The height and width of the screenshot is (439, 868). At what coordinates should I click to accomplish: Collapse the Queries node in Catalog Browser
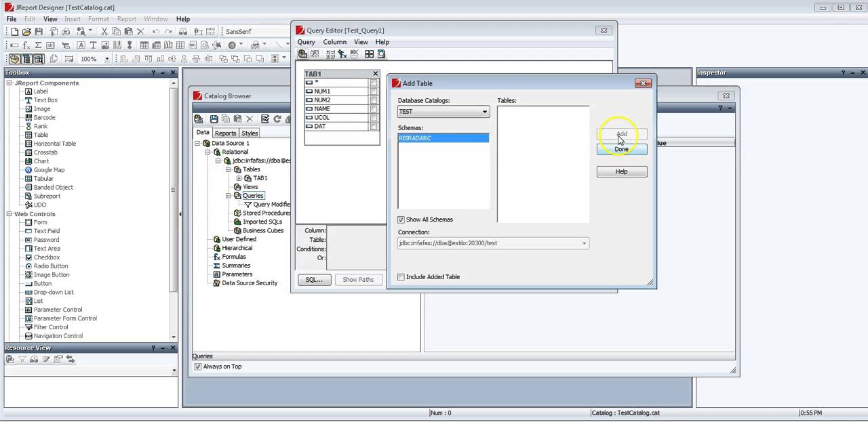(229, 196)
